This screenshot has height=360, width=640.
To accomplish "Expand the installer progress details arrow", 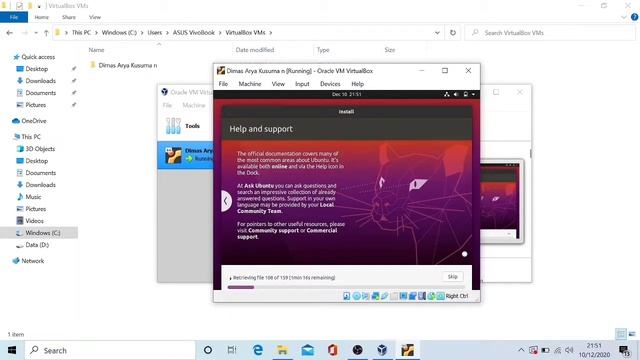I will 230,278.
